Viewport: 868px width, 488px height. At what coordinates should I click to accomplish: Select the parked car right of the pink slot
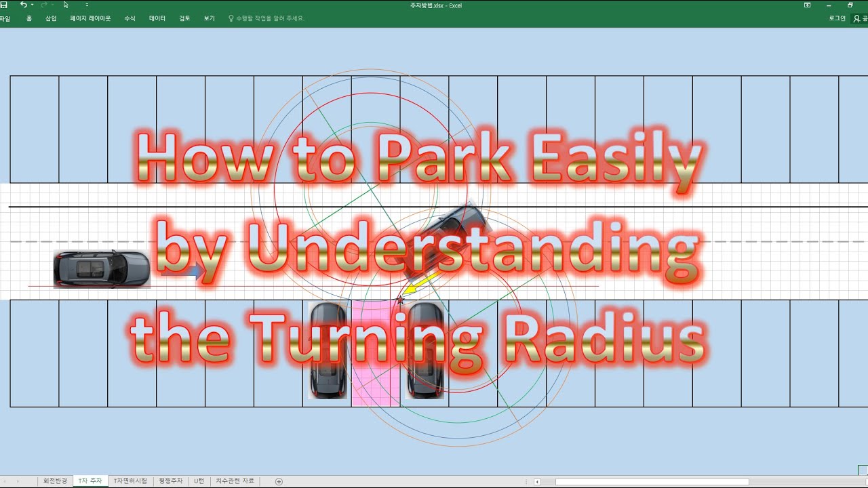(425, 350)
